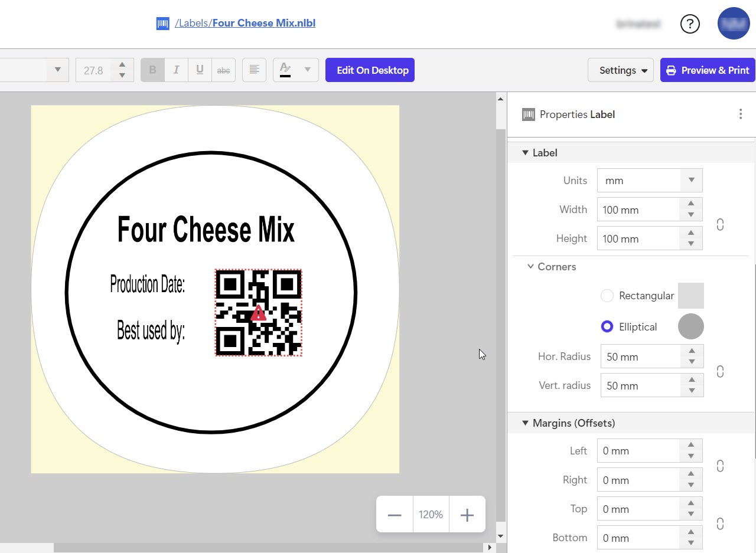The image size is (756, 553).
Task: Open the text alignment options
Action: coord(254,70)
